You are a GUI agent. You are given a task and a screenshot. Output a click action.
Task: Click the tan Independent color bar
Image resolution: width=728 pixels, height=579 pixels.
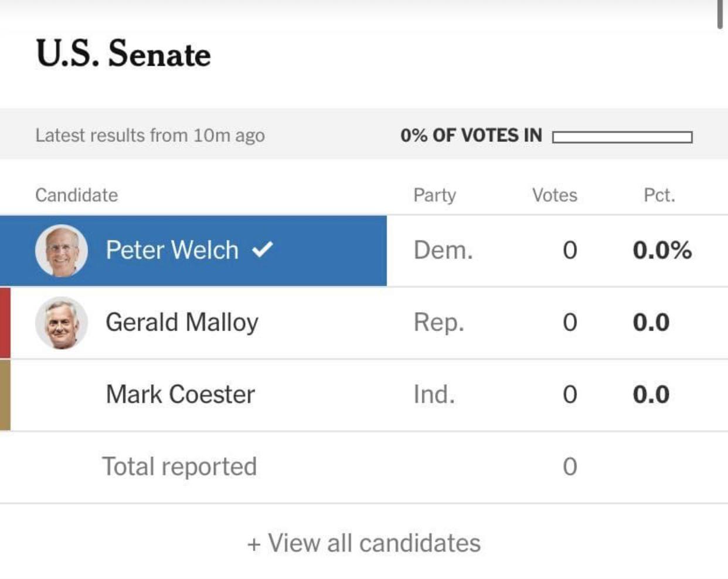click(5, 395)
